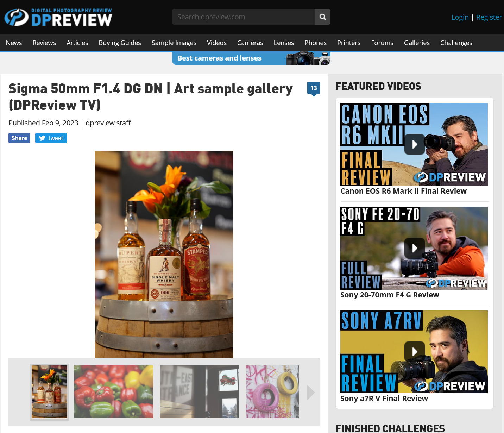This screenshot has width=504, height=433.
Task: Open the Videos menu item
Action: [x=217, y=43]
